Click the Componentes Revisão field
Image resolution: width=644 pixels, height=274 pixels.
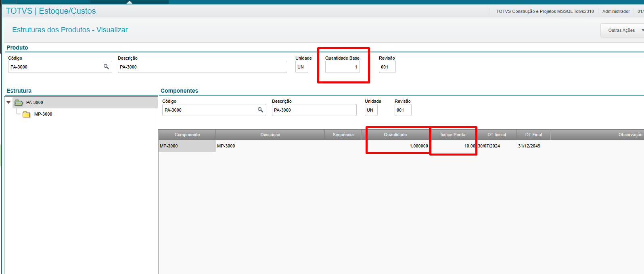point(403,110)
